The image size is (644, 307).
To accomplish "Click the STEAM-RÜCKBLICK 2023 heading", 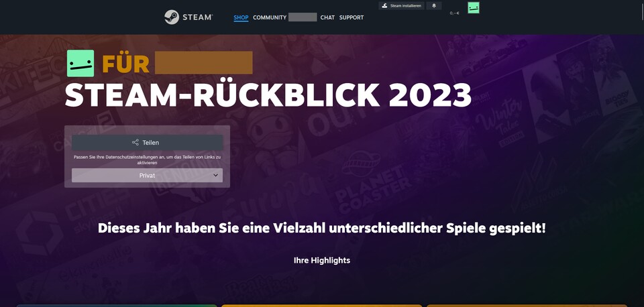I will (x=268, y=96).
